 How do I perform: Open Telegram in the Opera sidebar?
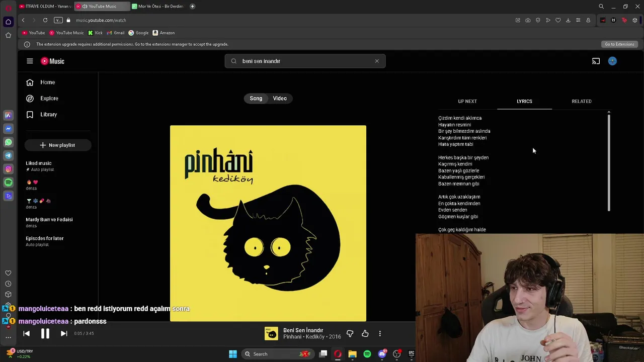[x=8, y=155]
